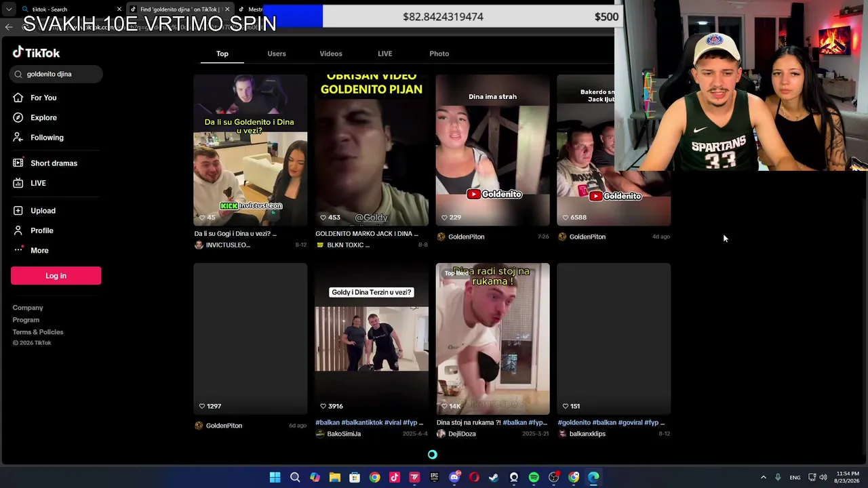
Task: Open Windows taskbar search
Action: tap(295, 477)
